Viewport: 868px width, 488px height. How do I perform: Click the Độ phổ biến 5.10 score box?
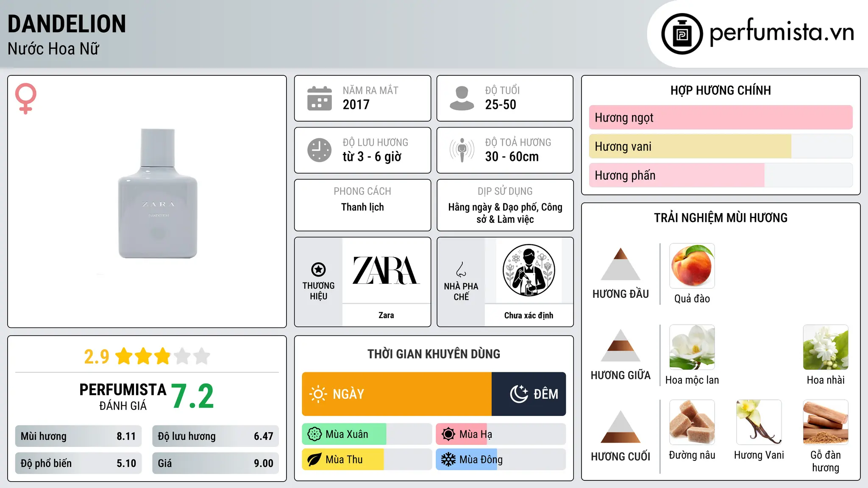tap(78, 463)
